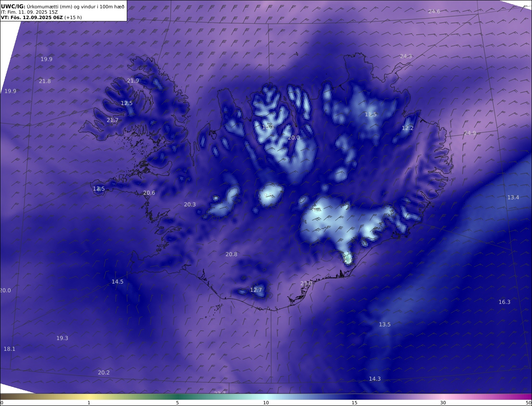Click the map value 16.3
Screen dimensions: 532x406
click(x=505, y=302)
